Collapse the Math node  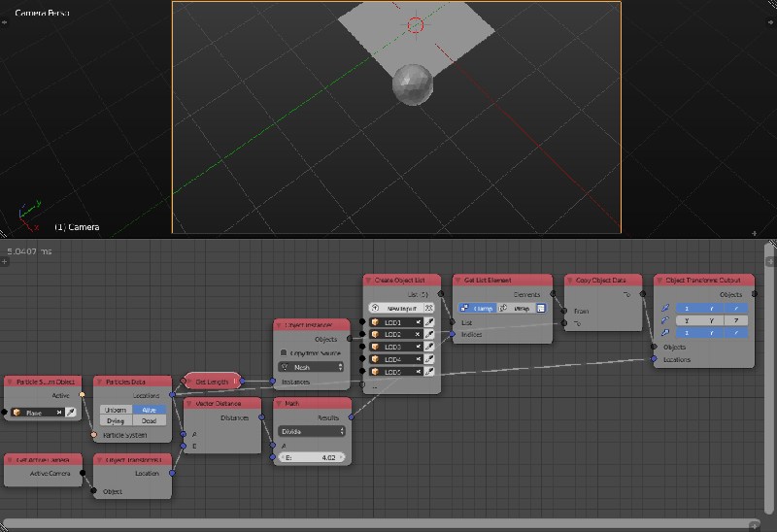point(279,404)
